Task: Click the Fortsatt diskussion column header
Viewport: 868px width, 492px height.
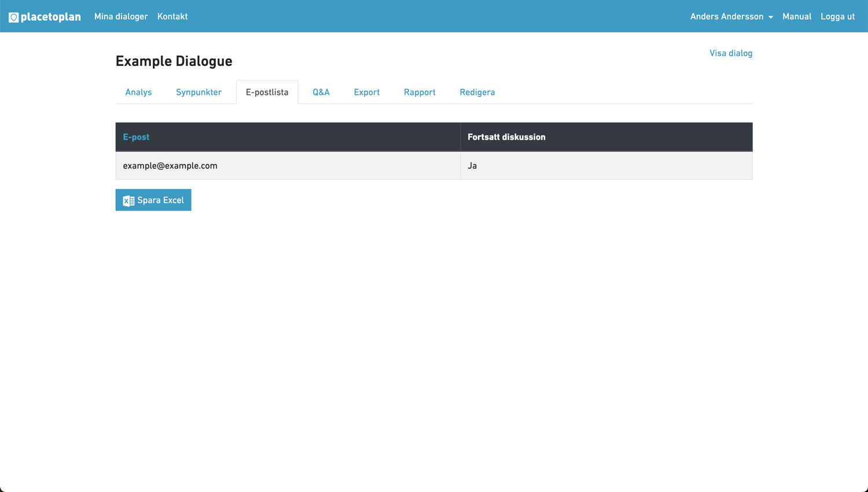Action: point(506,137)
